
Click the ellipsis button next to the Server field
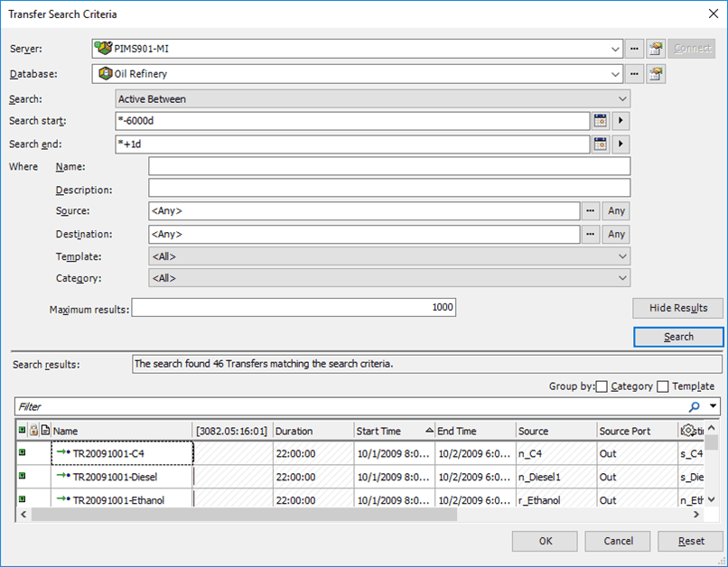pos(635,48)
